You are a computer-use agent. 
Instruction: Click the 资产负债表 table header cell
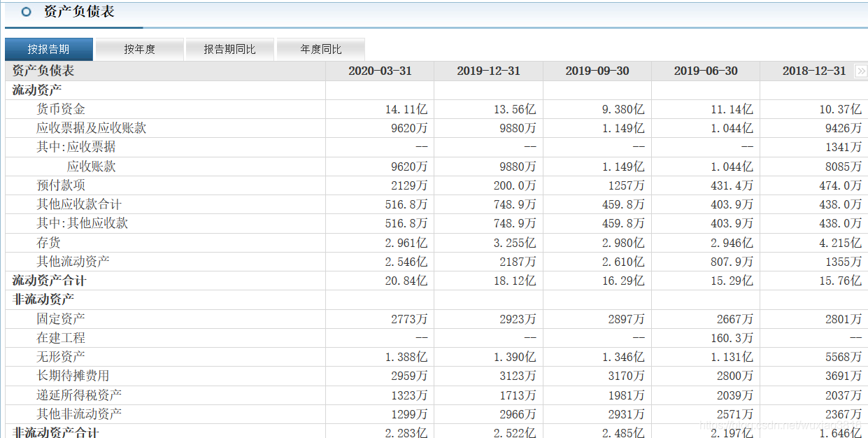coord(43,71)
